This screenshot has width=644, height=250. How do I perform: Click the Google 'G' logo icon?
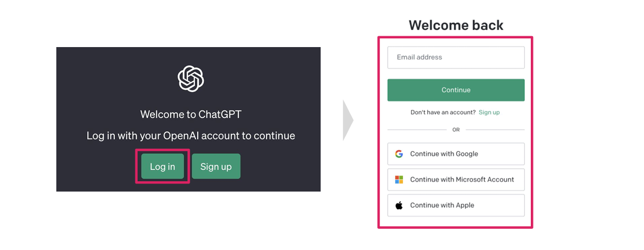pyautogui.click(x=399, y=154)
